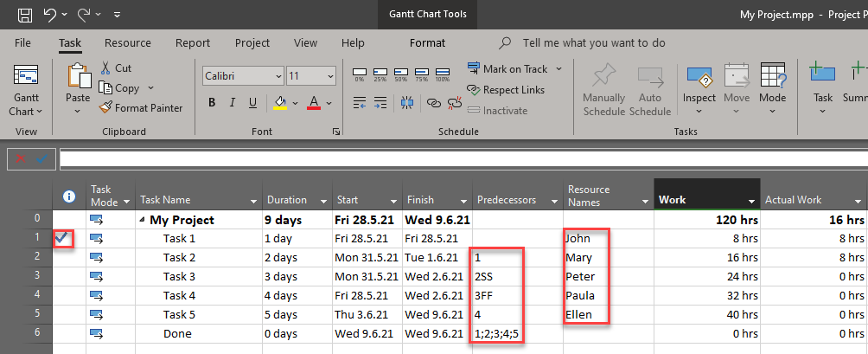Toggle Italic formatting
Image resolution: width=868 pixels, height=354 pixels.
coord(233,104)
